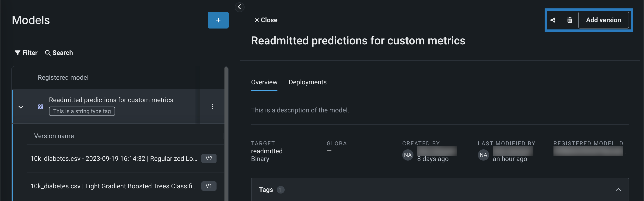Collapse the Tags section chevron
644x201 pixels.
(x=618, y=190)
